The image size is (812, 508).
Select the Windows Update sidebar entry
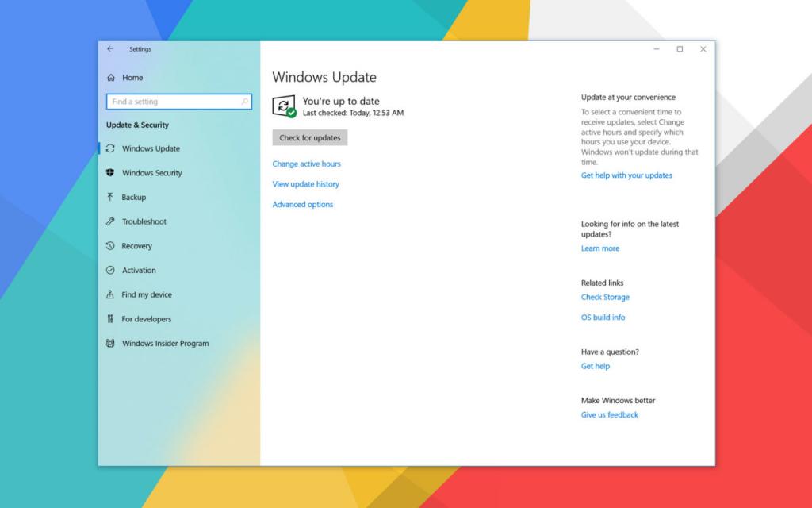[x=151, y=148]
